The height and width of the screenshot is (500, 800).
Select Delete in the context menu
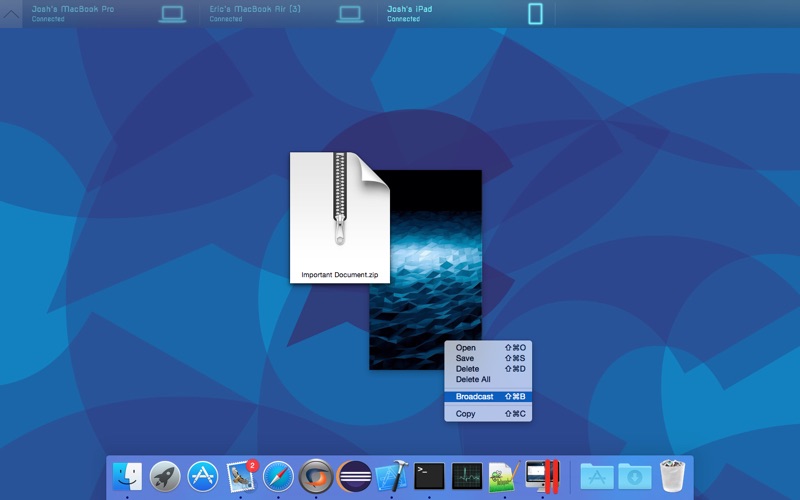tap(467, 369)
